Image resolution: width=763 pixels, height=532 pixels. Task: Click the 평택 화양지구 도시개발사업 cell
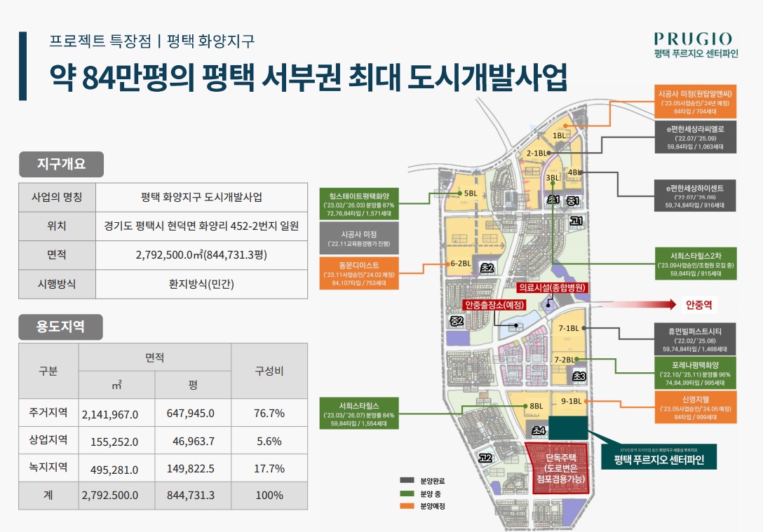201,197
